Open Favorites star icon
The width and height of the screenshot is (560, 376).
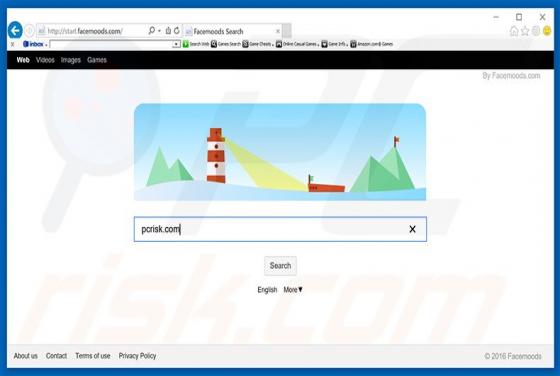pos(525,31)
